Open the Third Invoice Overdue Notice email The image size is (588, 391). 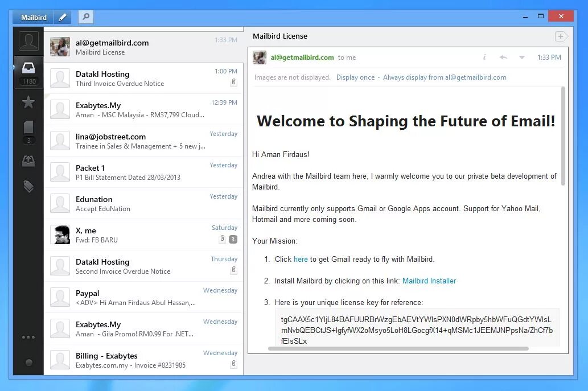click(x=143, y=79)
